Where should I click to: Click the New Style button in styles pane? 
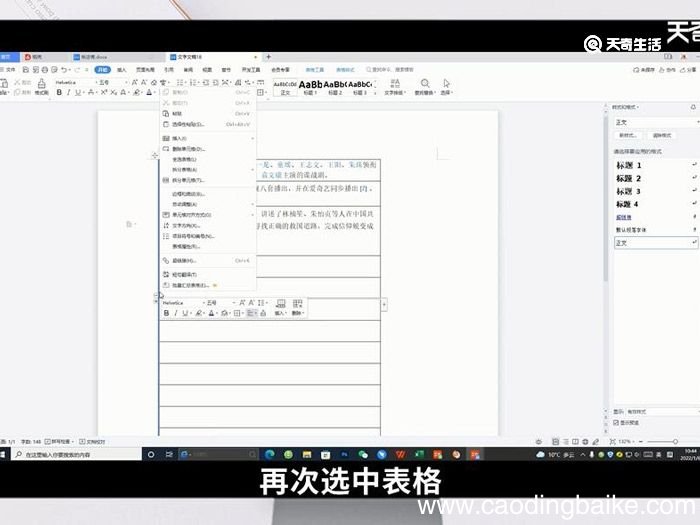click(x=628, y=135)
